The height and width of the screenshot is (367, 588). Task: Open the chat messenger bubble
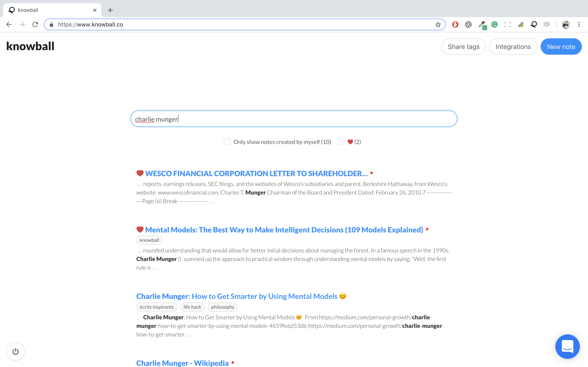(x=567, y=346)
